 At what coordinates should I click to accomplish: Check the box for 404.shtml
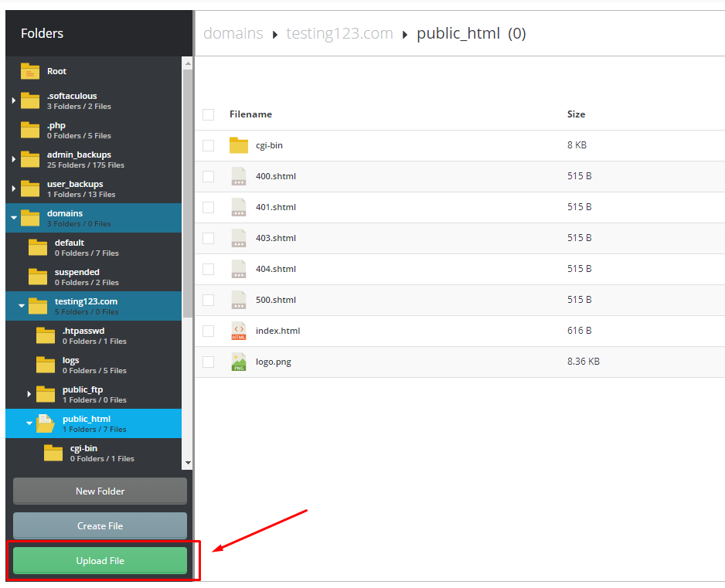point(209,270)
